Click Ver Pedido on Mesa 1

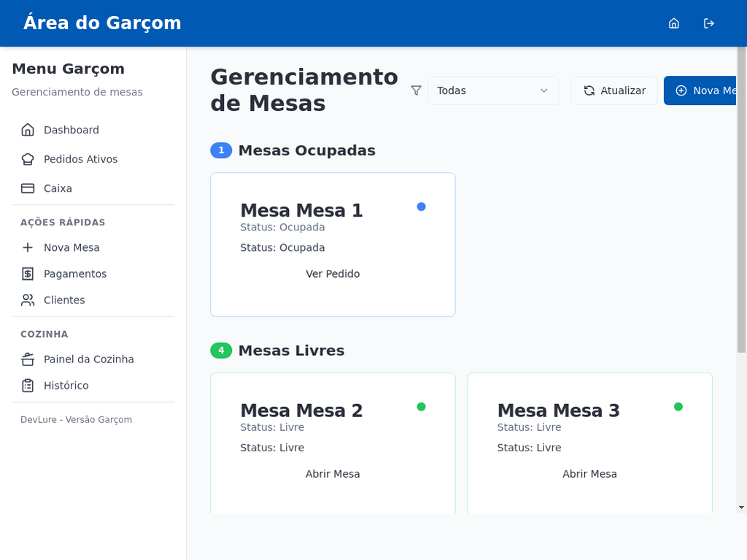pyautogui.click(x=333, y=273)
